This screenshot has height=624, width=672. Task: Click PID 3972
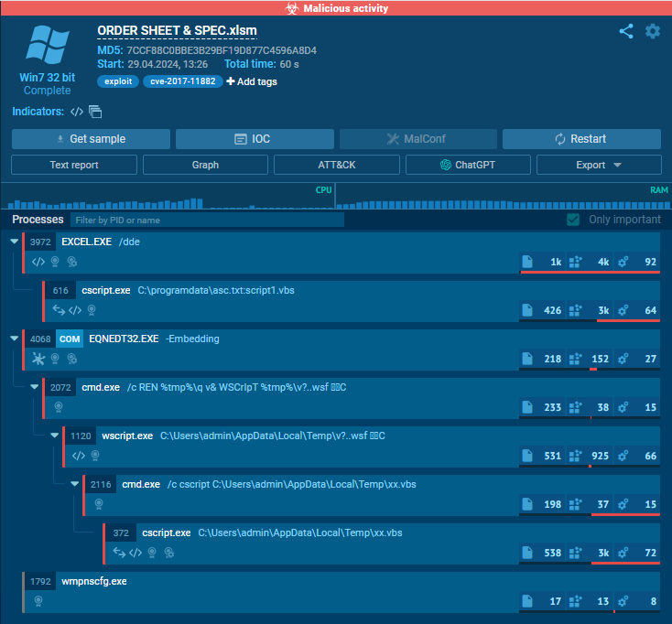tap(40, 242)
